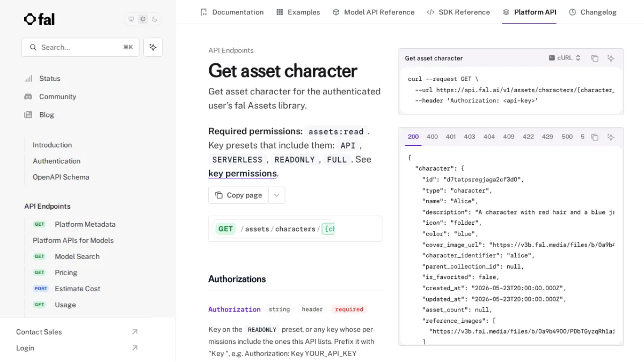Select the 403 response tab
This screenshot has height=362, width=644.
click(x=470, y=137)
